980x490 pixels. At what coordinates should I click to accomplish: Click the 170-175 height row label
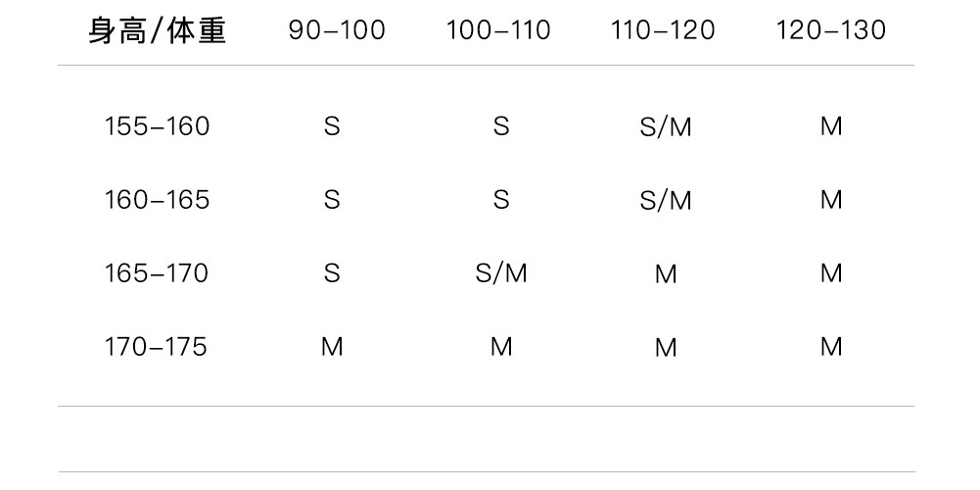click(x=157, y=347)
